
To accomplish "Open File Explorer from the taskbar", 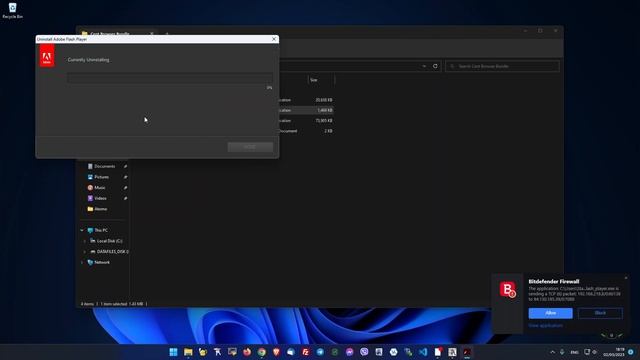I will pyautogui.click(x=188, y=352).
